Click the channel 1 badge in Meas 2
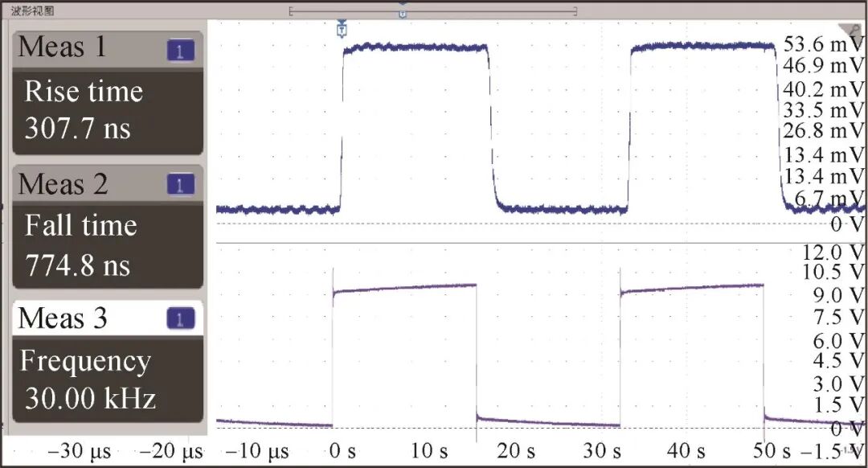868x468 pixels. tap(181, 185)
